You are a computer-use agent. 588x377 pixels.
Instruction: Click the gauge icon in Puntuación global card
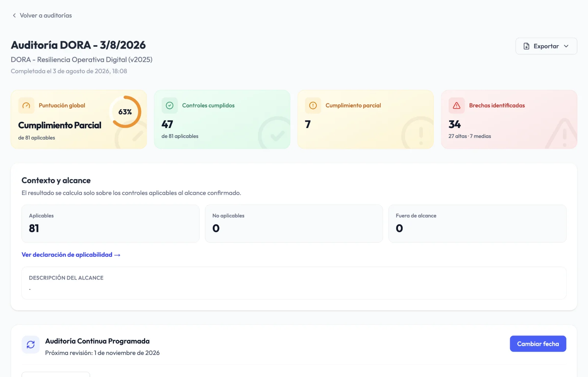(x=26, y=106)
